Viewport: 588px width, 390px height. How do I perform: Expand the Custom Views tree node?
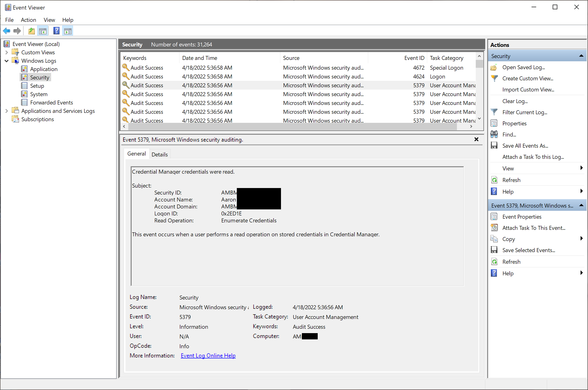[x=7, y=52]
